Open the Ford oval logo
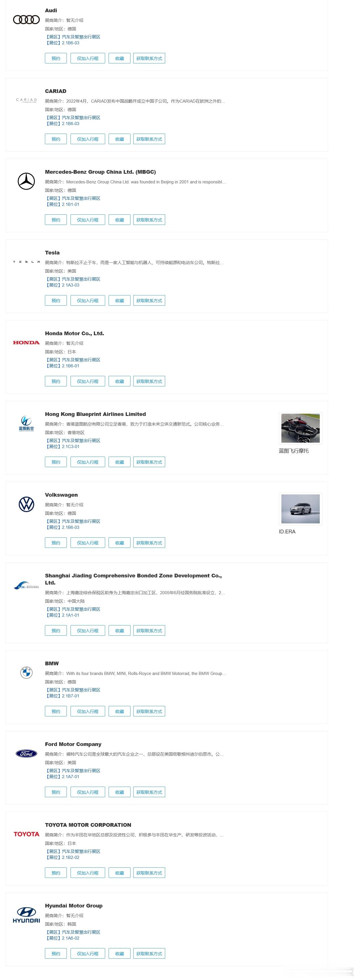The width and height of the screenshot is (357, 980). pos(26,753)
